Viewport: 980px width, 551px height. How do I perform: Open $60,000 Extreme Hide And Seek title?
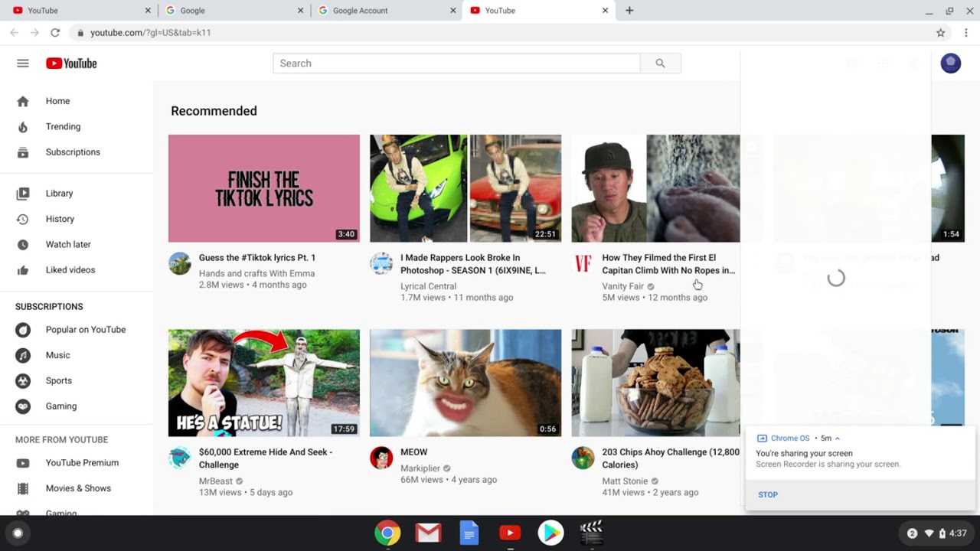click(x=266, y=458)
